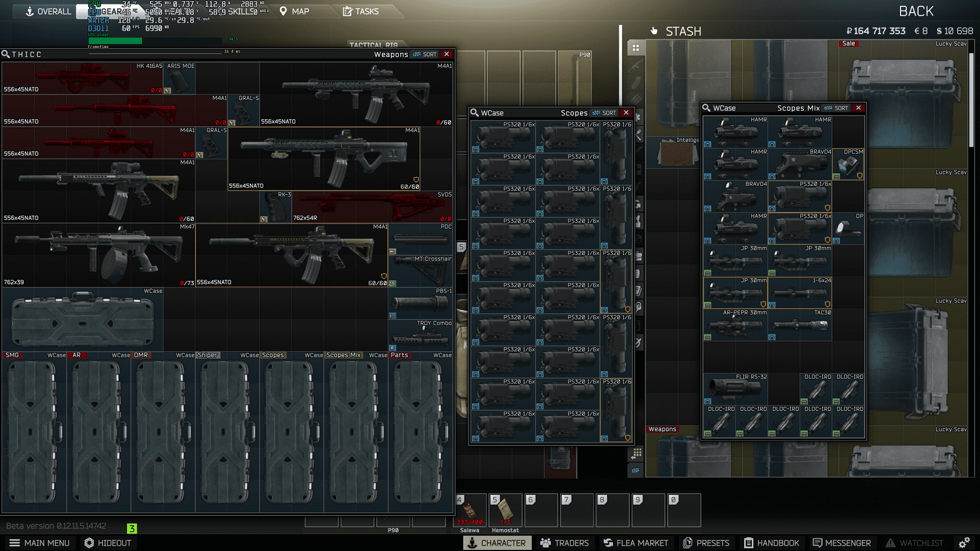
Task: Open the TASKS tab
Action: coord(361,11)
